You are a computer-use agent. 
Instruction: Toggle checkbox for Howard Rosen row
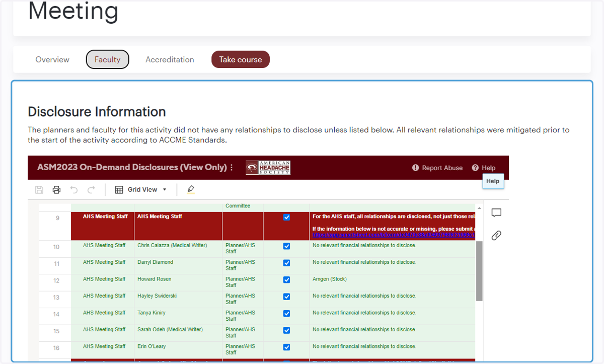coord(286,280)
